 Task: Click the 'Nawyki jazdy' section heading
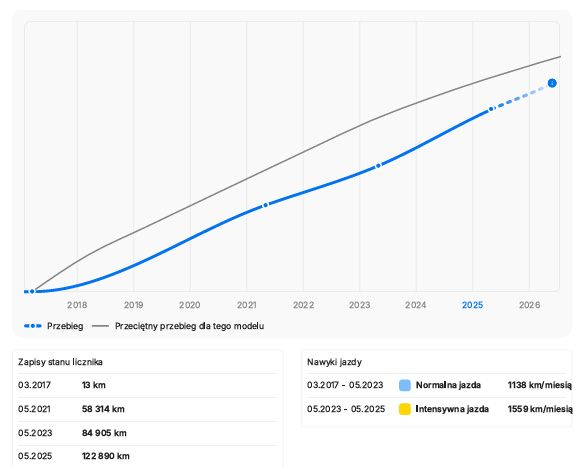pyautogui.click(x=334, y=362)
